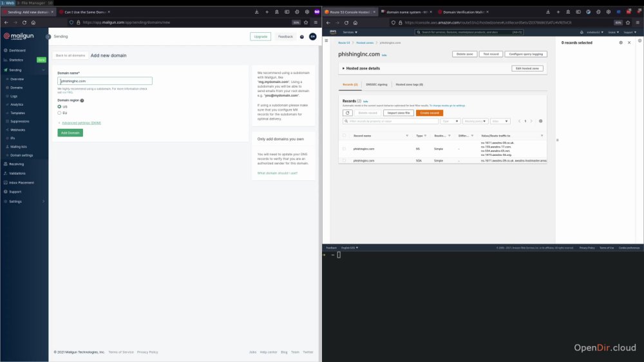This screenshot has height=362, width=644.
Task: Open AWS Global region dropdown
Action: [x=614, y=32]
